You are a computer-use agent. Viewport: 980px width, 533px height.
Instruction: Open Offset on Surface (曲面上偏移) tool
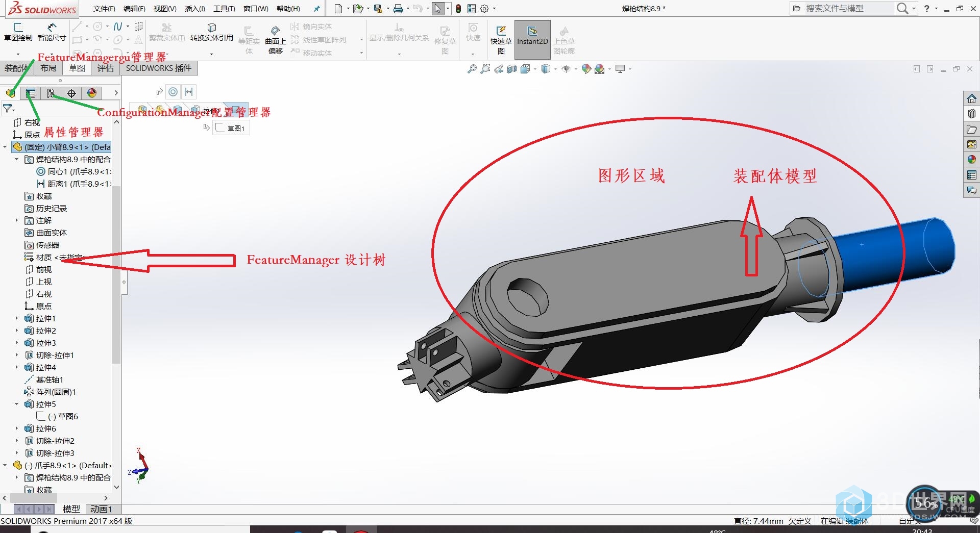coord(276,40)
